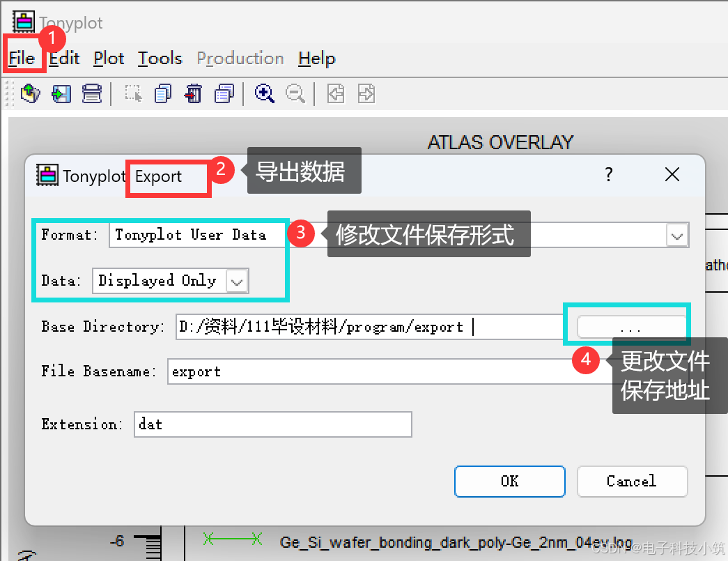
Task: Close the Tonyplot Export dialog
Action: coord(672,175)
